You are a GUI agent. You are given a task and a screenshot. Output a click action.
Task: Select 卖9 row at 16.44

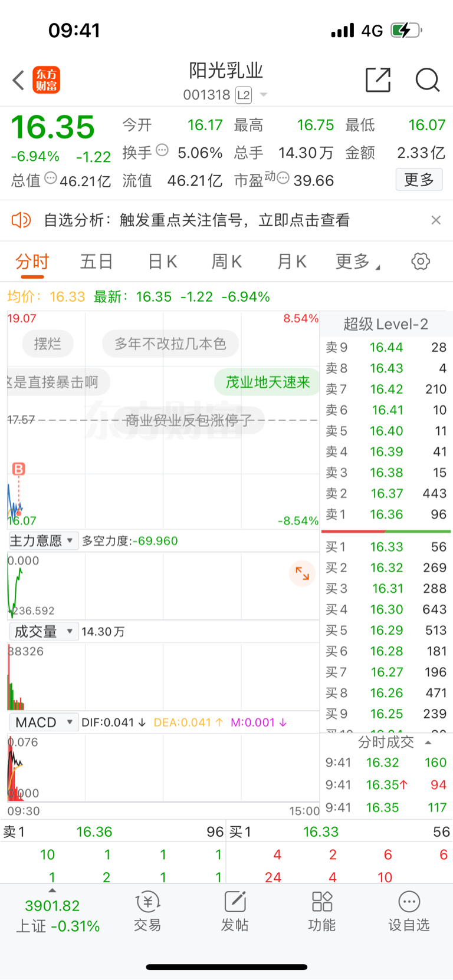tap(386, 347)
